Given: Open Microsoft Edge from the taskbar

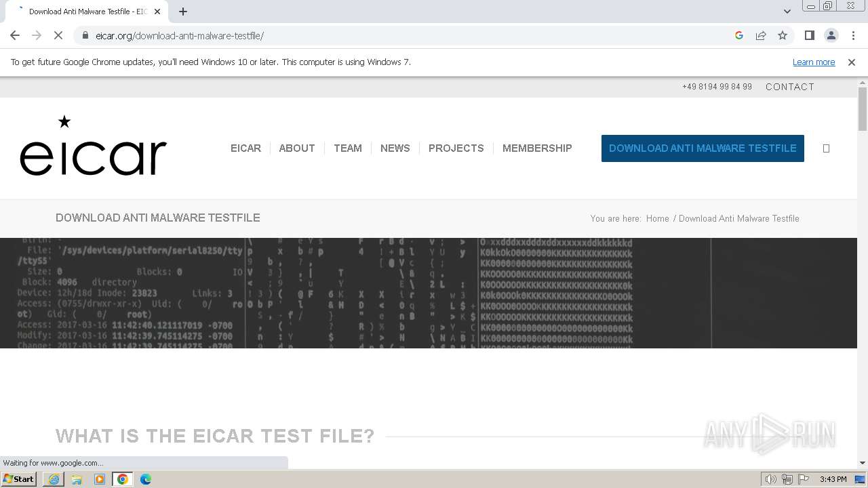Looking at the screenshot, I should coord(146,479).
